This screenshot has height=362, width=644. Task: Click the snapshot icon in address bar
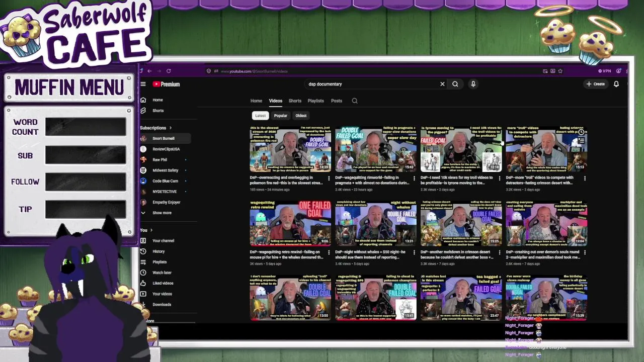545,71
